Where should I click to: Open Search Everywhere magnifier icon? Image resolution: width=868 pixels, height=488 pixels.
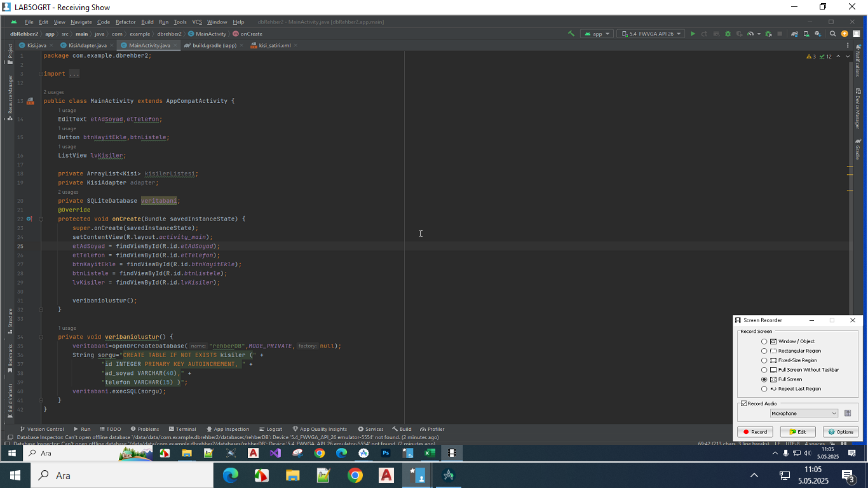[832, 34]
